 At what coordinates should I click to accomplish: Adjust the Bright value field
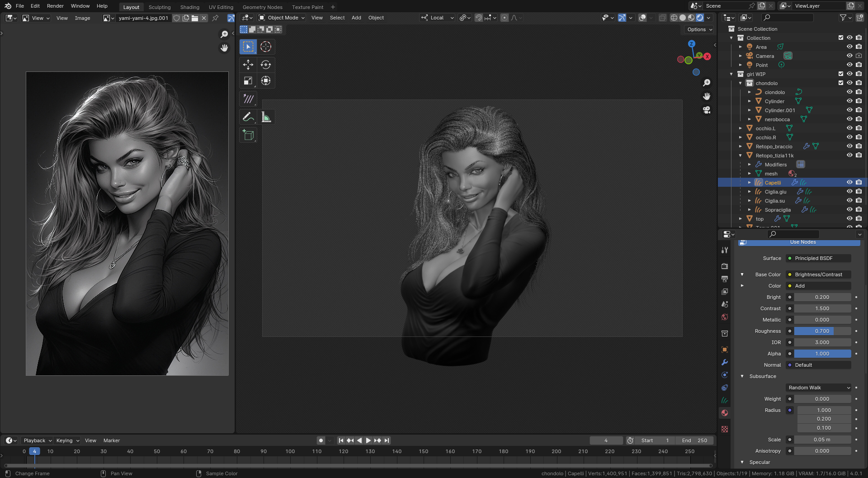point(823,297)
